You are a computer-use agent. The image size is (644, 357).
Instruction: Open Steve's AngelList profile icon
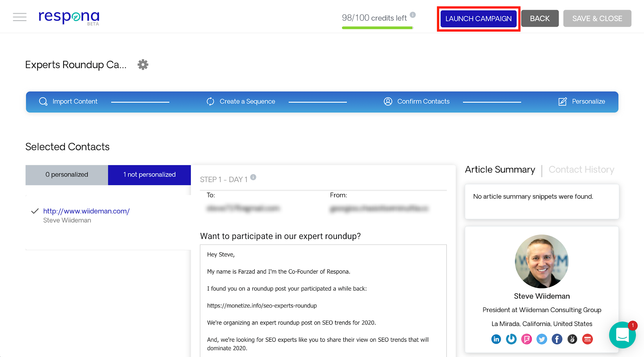coord(572,339)
